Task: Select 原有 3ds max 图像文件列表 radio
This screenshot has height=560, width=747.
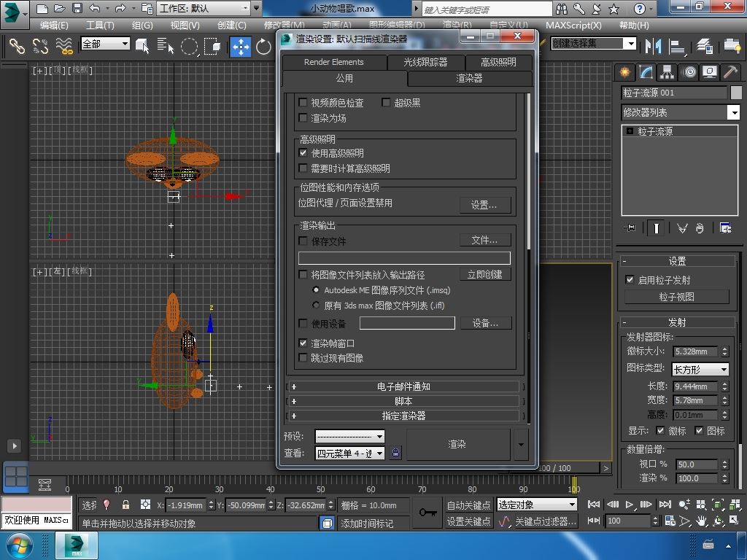Action: coord(315,306)
